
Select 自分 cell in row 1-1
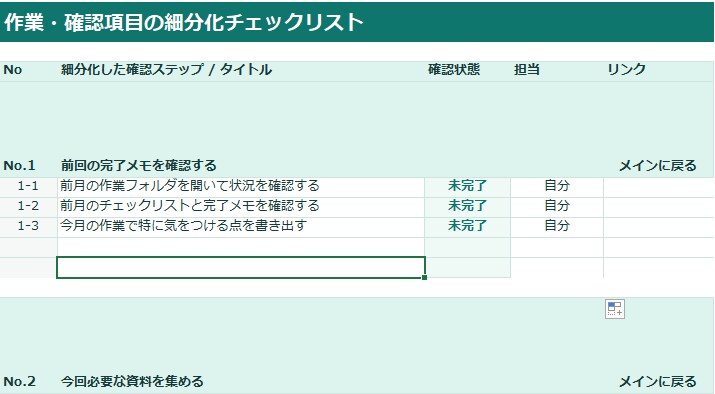[x=557, y=186]
